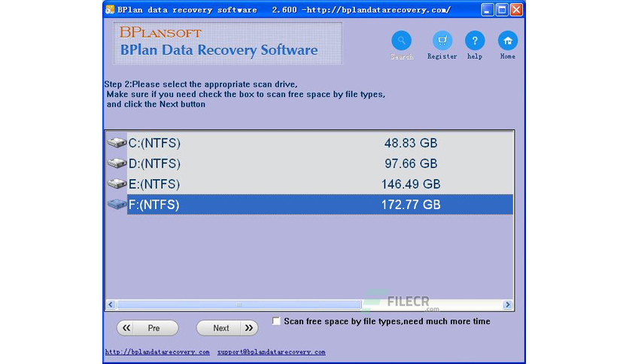Viewport: 629px width, 364px height.
Task: Click the BPlan app icon in title bar
Action: click(x=110, y=10)
